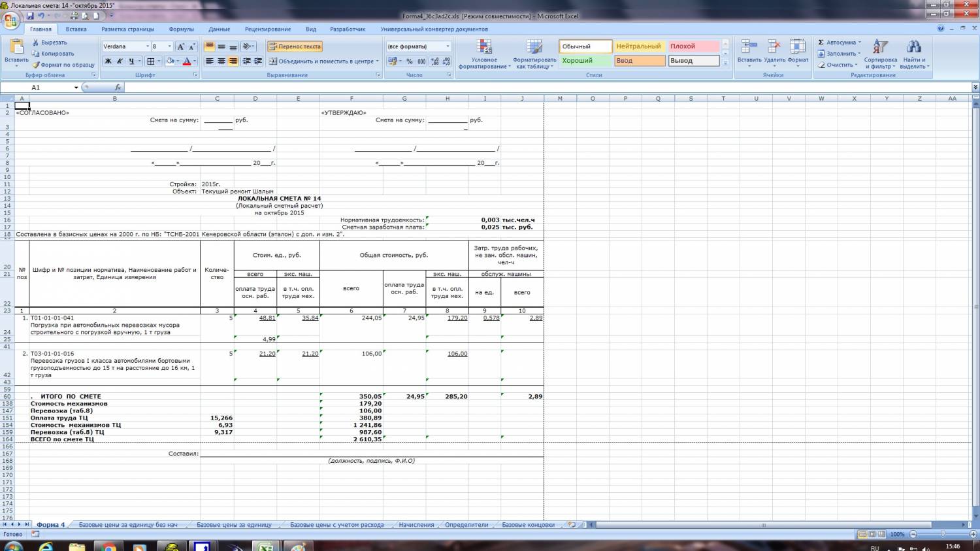Click the Paste (Вставить) clipboard icon
The height and width of the screenshot is (551, 980).
tap(16, 48)
